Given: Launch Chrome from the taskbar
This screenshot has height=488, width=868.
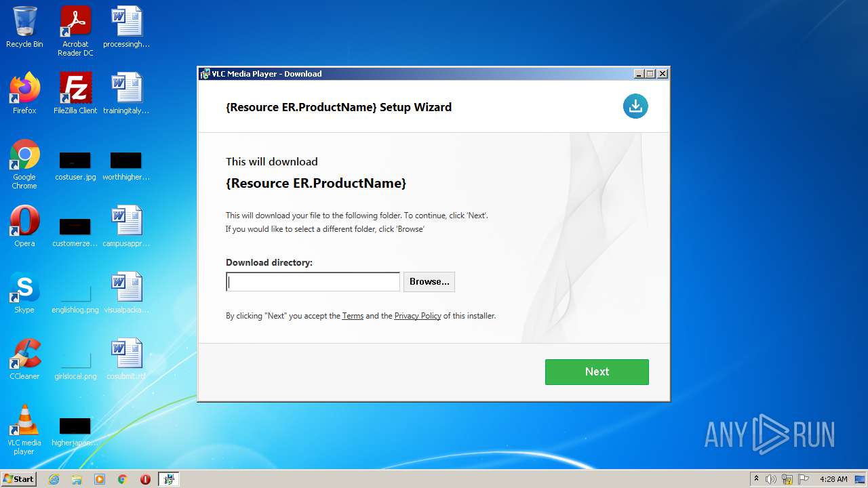Looking at the screenshot, I should 123,479.
